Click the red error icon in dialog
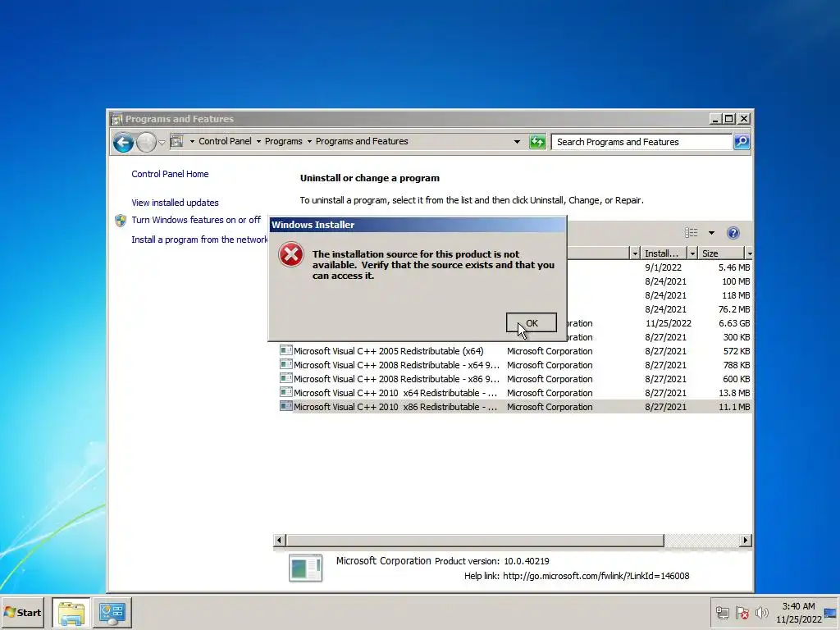Screen dimensions: 840x630 click(291, 255)
